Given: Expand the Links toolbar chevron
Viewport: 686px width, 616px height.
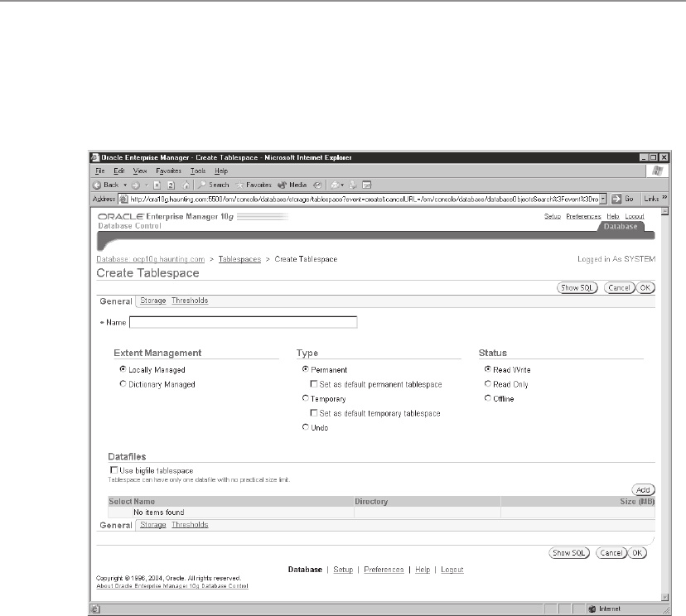Looking at the screenshot, I should (x=664, y=198).
